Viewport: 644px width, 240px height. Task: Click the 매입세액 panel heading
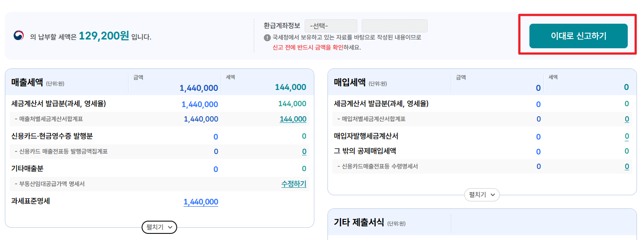coord(350,82)
